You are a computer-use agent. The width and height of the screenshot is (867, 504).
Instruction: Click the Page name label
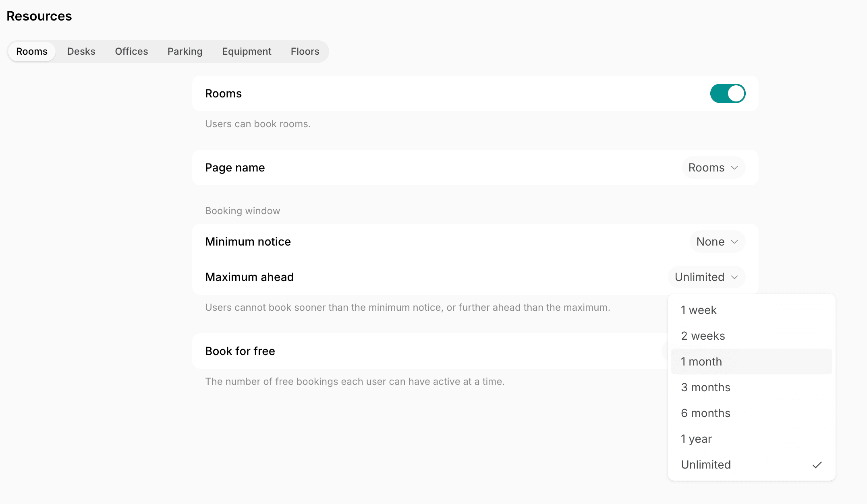235,167
